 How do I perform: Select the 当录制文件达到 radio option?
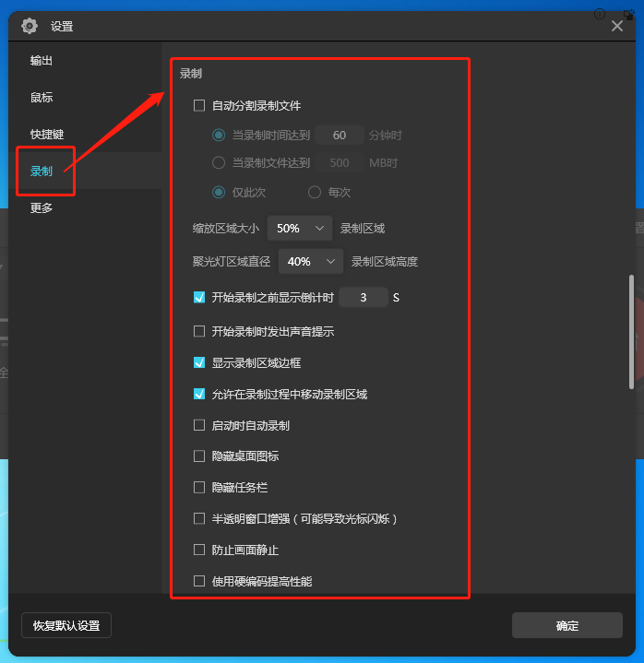[219, 163]
